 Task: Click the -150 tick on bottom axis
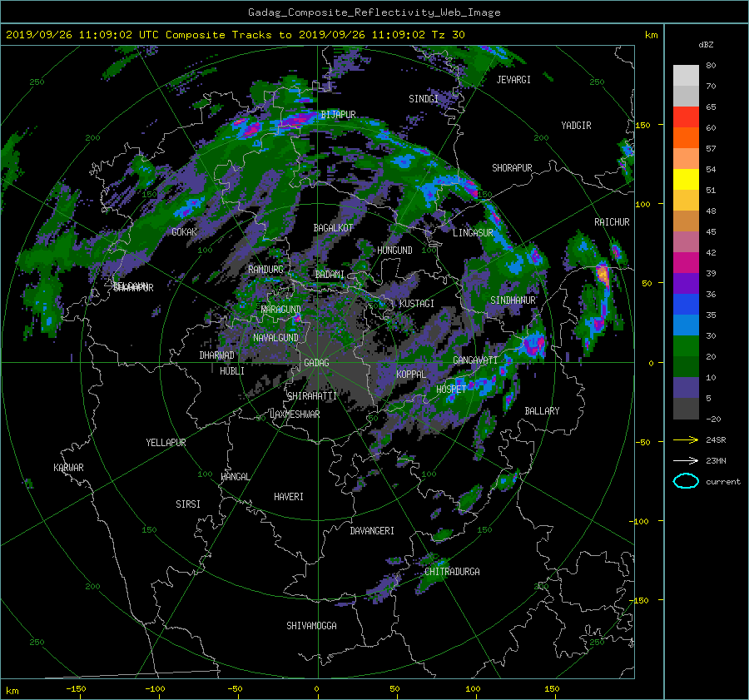76,689
